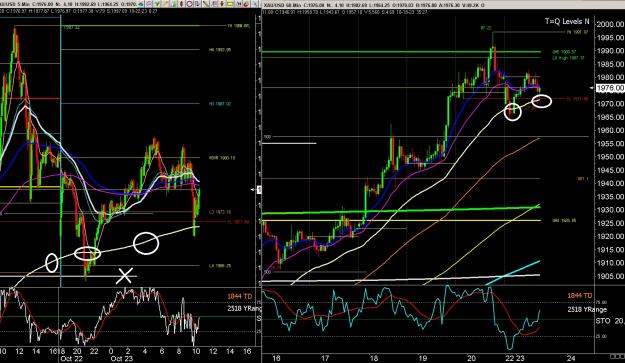Image resolution: width=625 pixels, height=363 pixels.
Task: Click the 1950.00 price axis label
Action: click(610, 157)
